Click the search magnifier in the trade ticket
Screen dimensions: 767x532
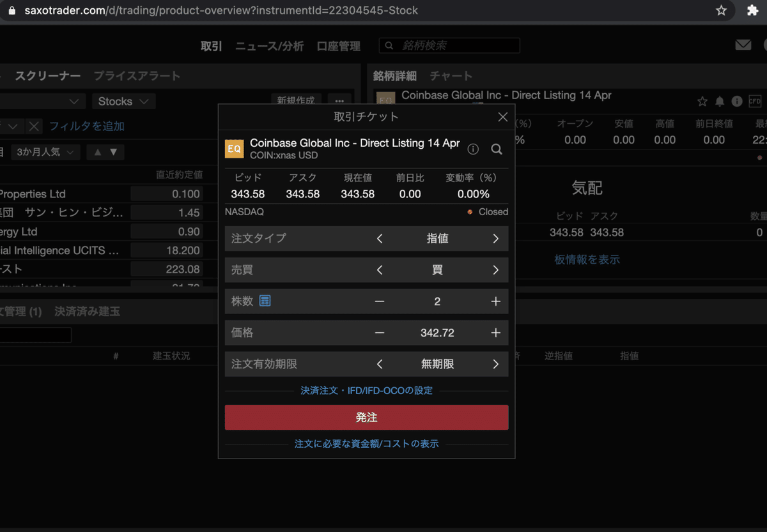click(497, 149)
